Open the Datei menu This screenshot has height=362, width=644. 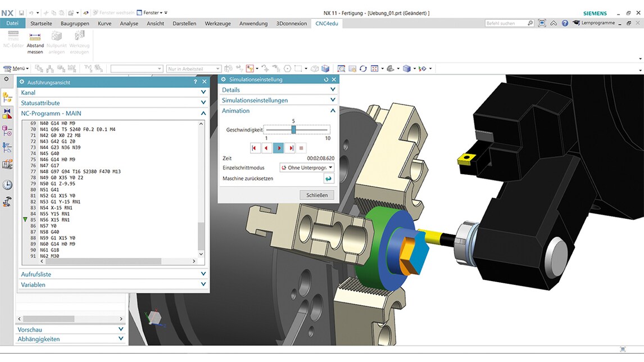(12, 24)
